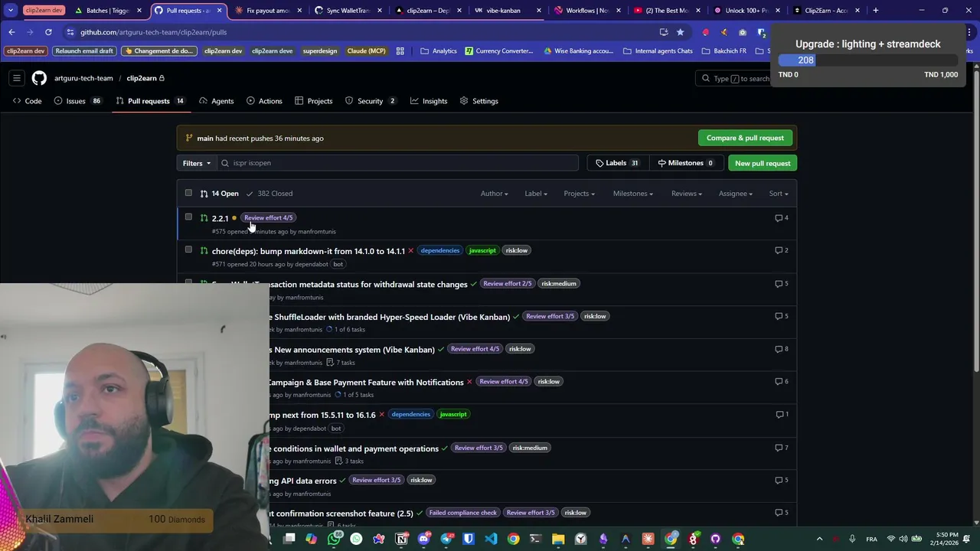Open the Author filter dropdown
This screenshot has height=551, width=980.
[494, 194]
